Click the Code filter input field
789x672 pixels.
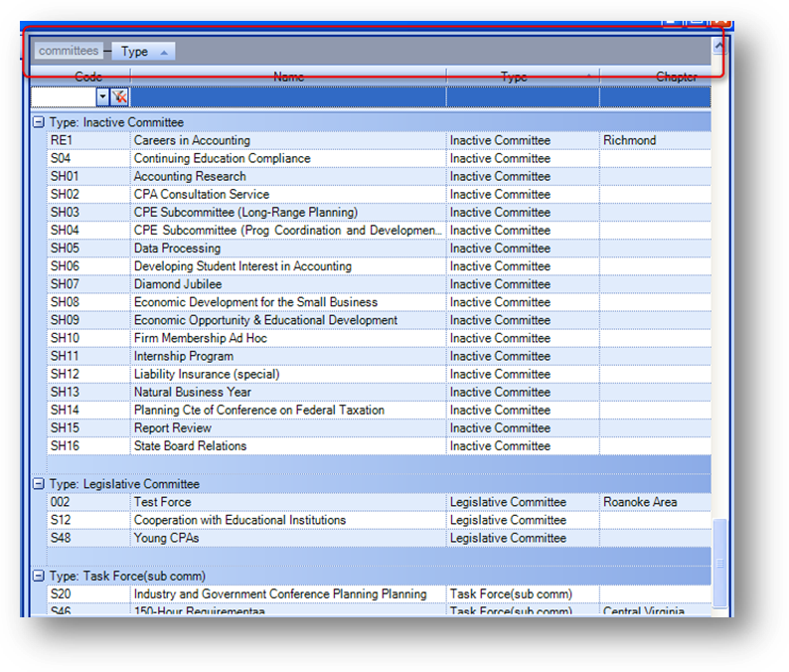[64, 96]
